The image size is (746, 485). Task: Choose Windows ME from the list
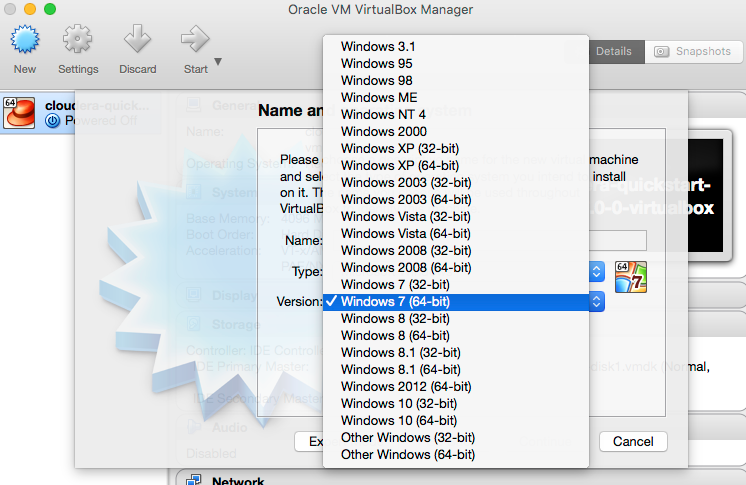(456, 98)
